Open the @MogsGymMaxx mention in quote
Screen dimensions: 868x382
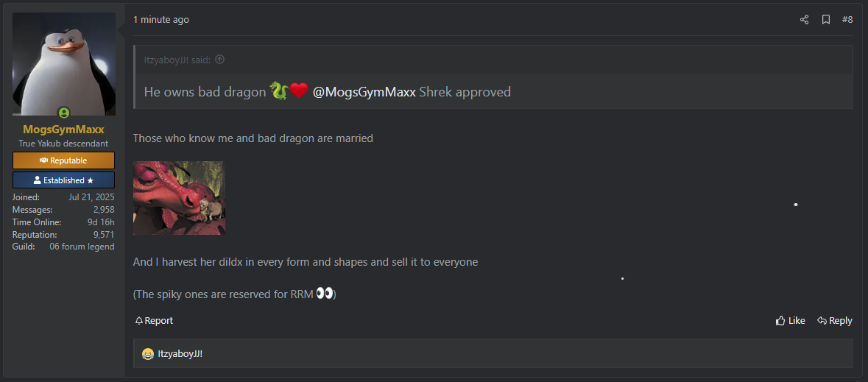(364, 92)
